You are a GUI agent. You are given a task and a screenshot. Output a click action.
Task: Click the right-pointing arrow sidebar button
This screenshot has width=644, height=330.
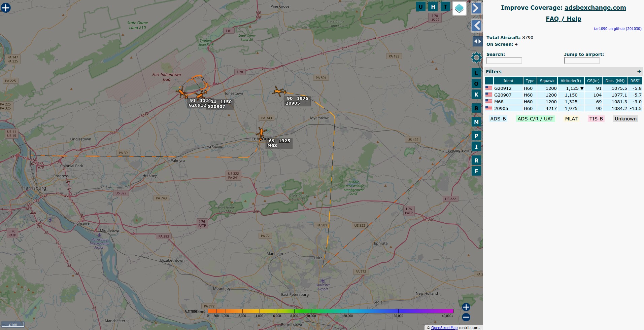tap(476, 8)
